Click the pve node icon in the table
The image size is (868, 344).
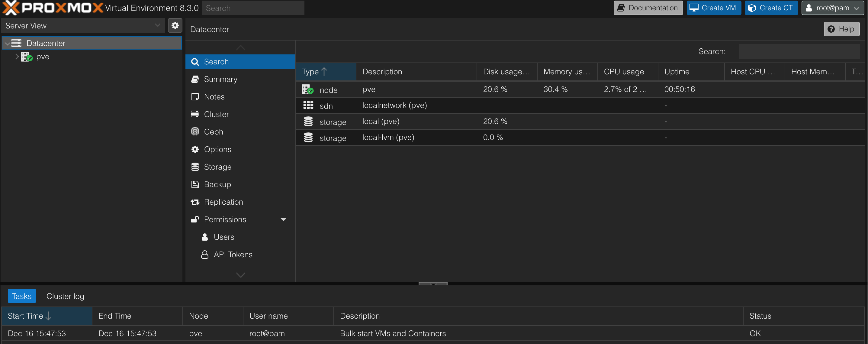307,89
